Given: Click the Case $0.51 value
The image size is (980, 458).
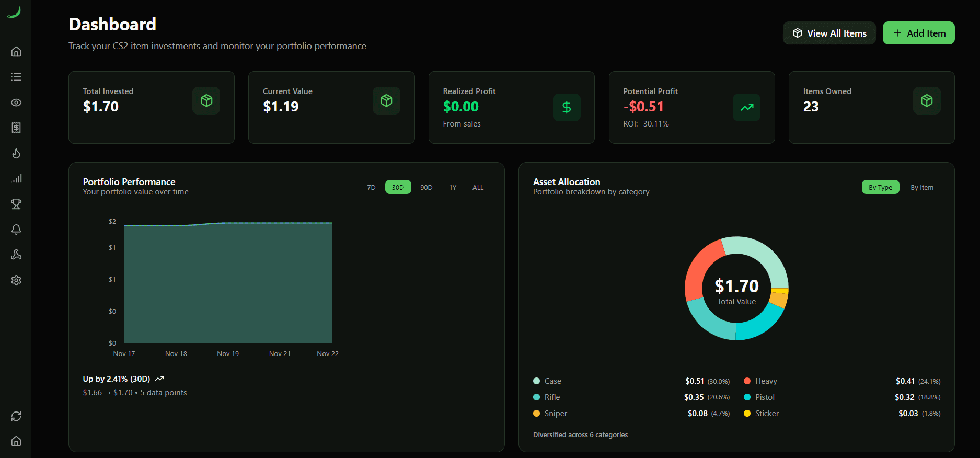Looking at the screenshot, I should coord(695,381).
